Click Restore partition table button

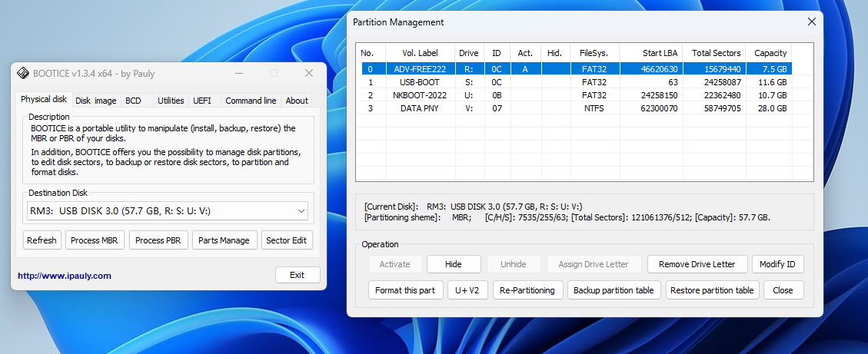[712, 289]
